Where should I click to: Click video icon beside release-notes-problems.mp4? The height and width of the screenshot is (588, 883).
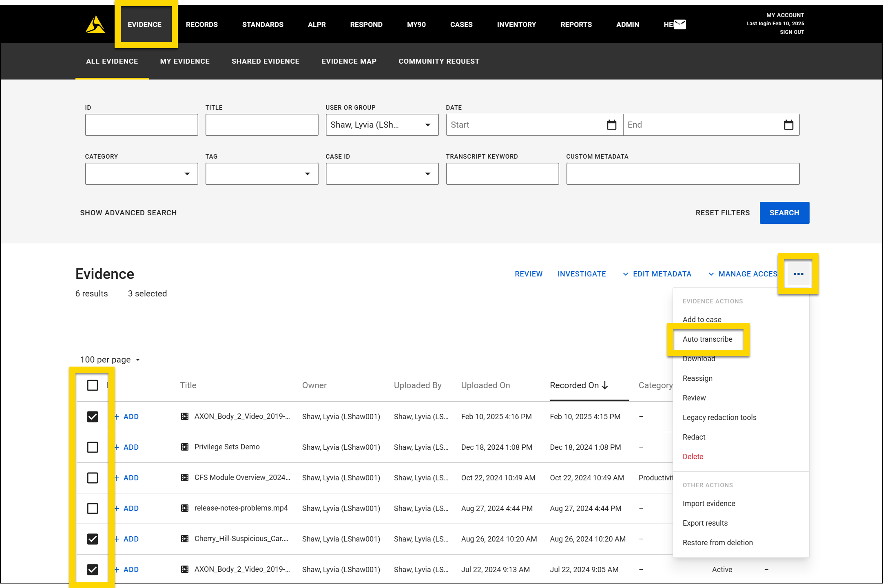click(185, 508)
